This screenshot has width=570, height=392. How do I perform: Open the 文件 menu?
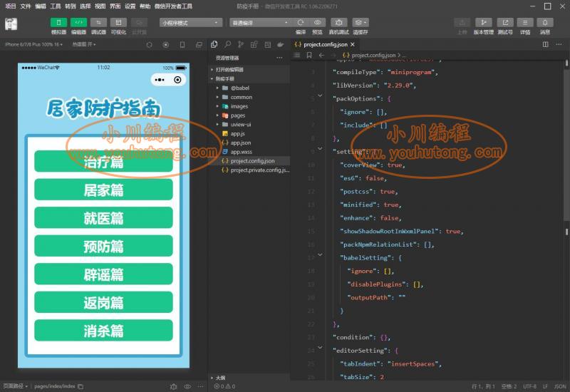[26, 6]
